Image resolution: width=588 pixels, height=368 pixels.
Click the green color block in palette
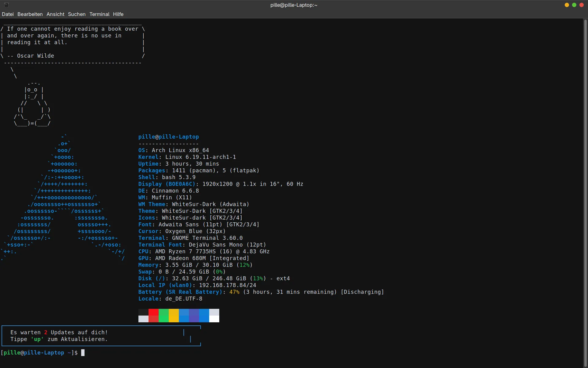[x=164, y=316]
